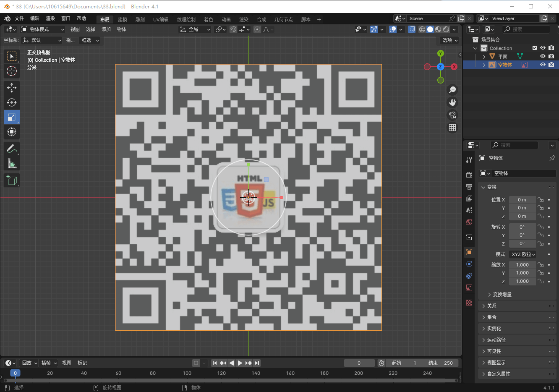Jump to the timeline start frame
The image size is (559, 392).
point(214,363)
